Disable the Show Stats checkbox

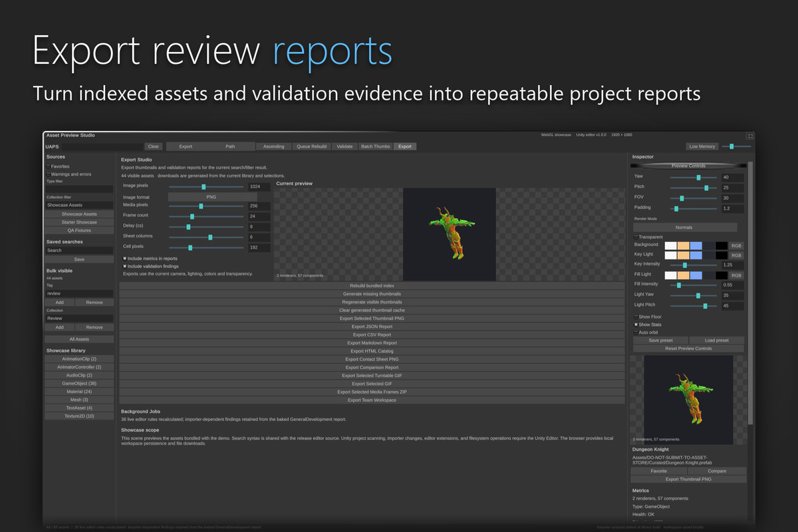point(636,325)
